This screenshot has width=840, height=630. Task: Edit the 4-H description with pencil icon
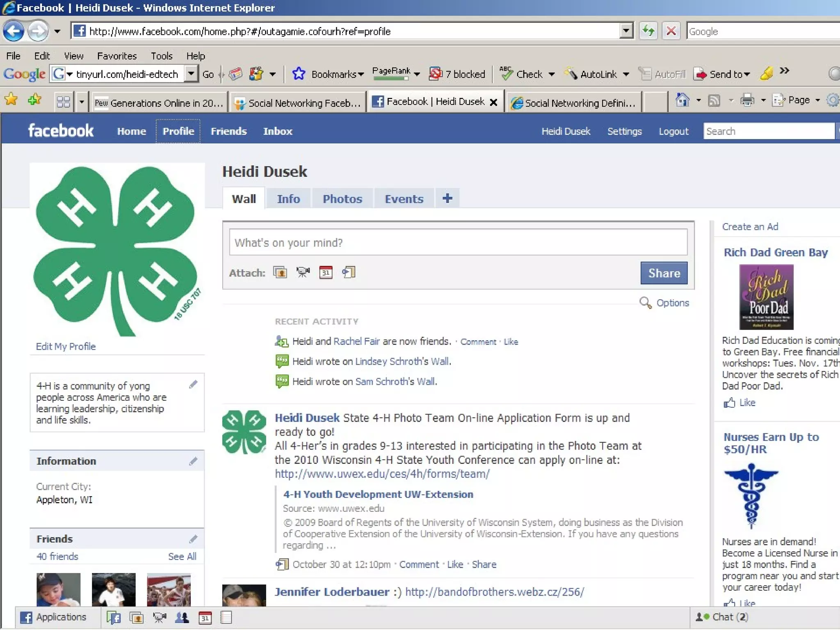(x=193, y=385)
